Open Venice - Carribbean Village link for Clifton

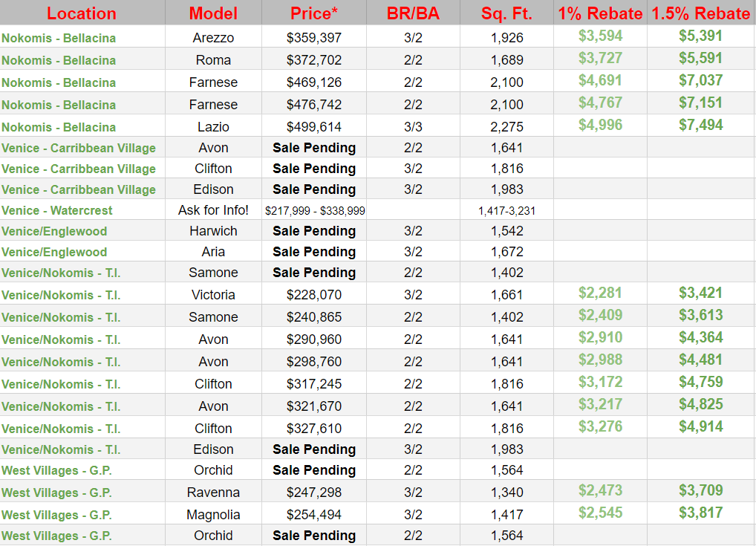[79, 169]
